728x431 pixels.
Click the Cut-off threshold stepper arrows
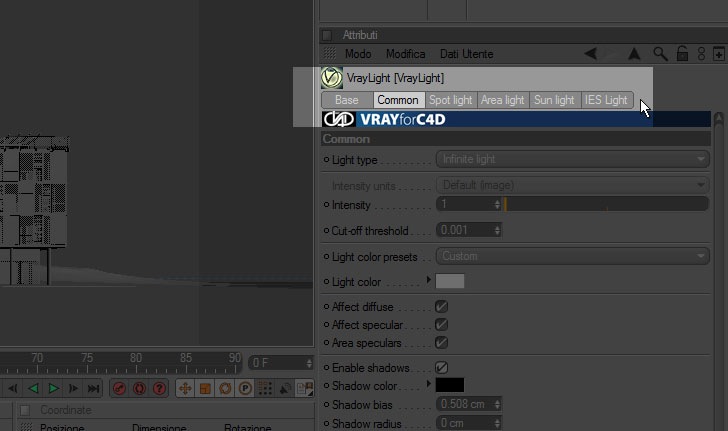pos(497,230)
